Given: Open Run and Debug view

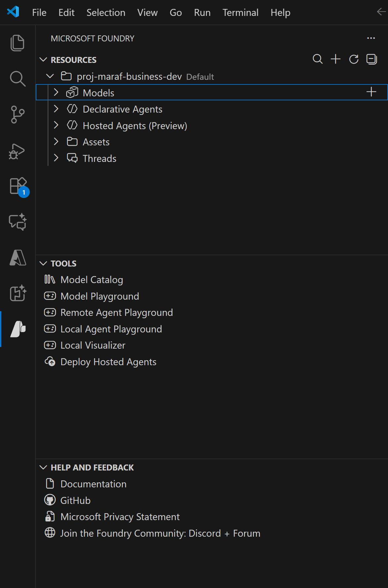Looking at the screenshot, I should point(17,151).
